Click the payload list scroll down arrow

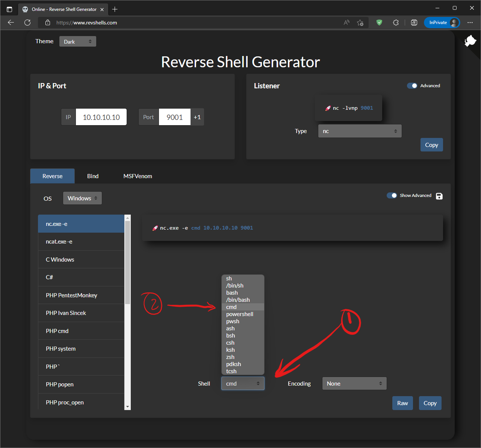pos(127,407)
